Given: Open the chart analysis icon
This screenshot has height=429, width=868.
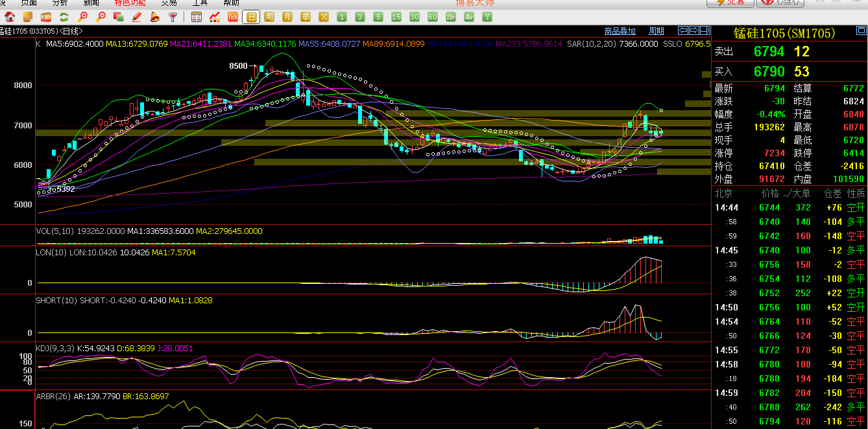Looking at the screenshot, I should pyautogui.click(x=214, y=17).
